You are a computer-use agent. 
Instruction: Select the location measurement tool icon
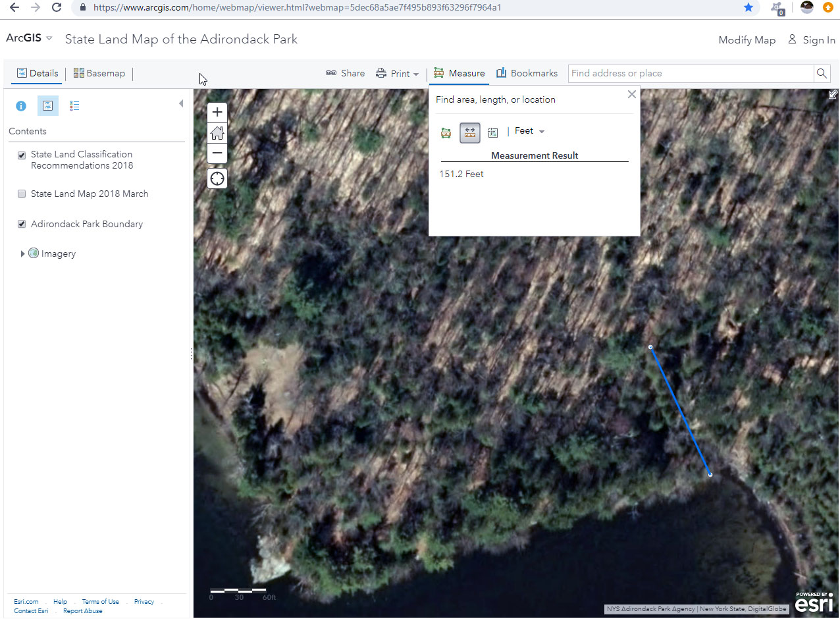tap(493, 132)
